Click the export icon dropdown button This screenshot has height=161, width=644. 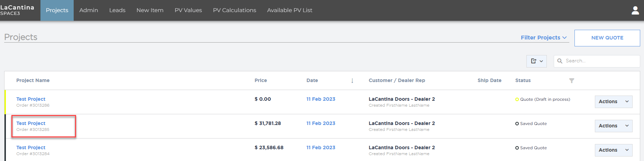(x=536, y=61)
